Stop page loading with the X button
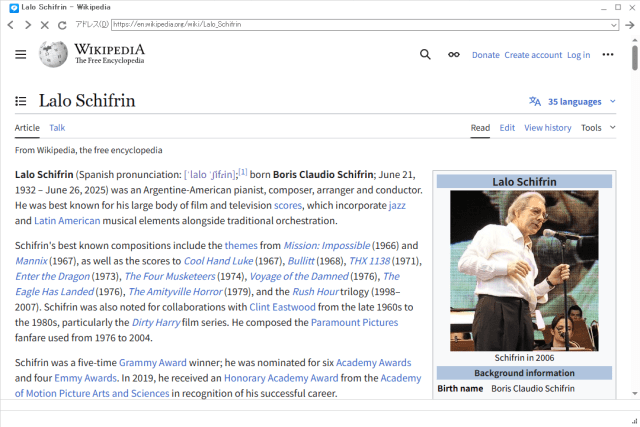 click(x=44, y=25)
